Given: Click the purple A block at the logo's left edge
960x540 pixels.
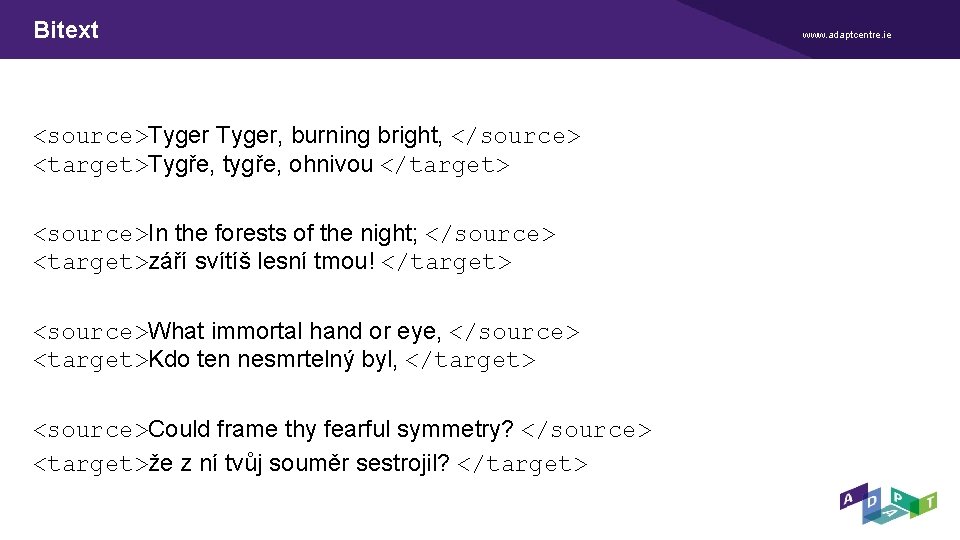Looking at the screenshot, I should [x=848, y=499].
